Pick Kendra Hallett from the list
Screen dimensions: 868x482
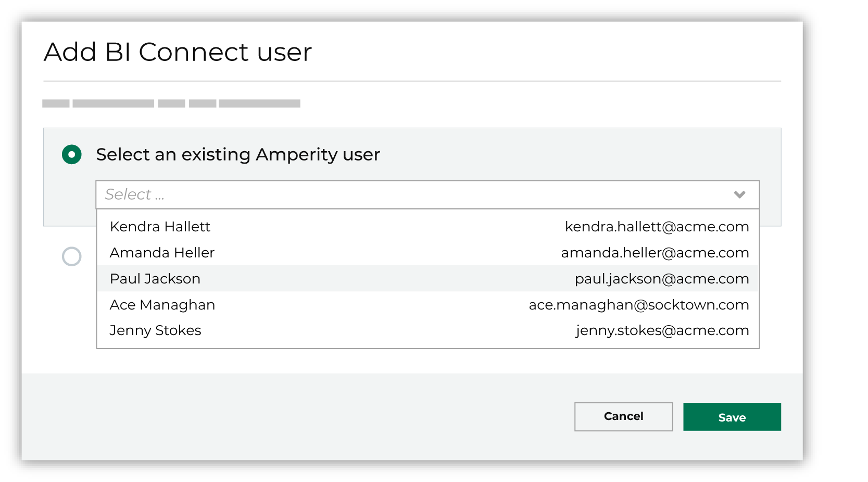tap(427, 227)
